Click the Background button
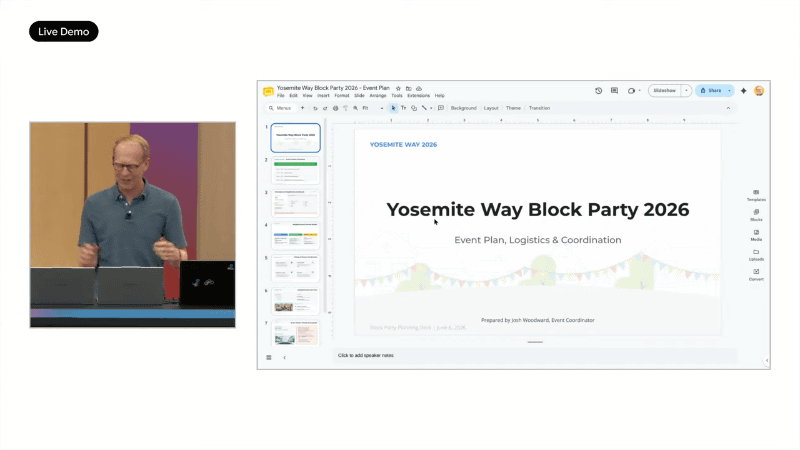The width and height of the screenshot is (800, 450). 463,108
